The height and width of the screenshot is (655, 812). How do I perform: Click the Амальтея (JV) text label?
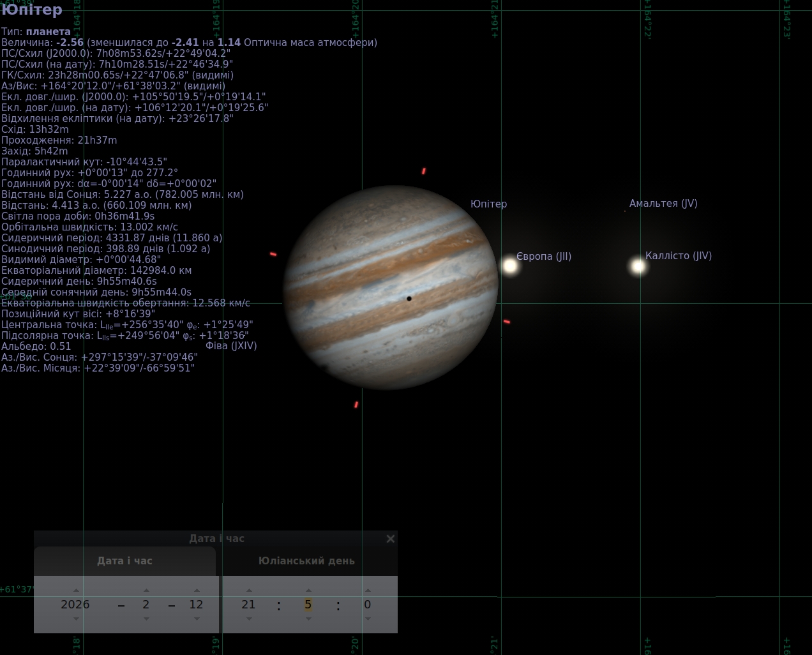[x=663, y=204]
